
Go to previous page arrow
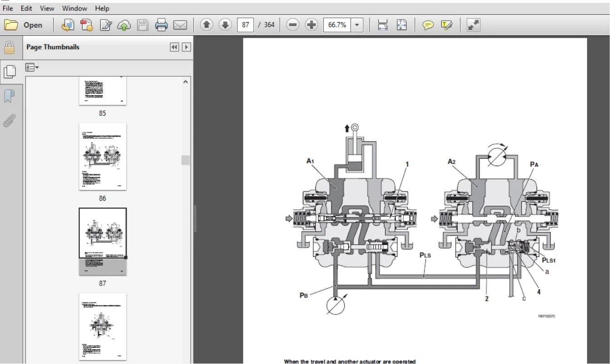[x=207, y=25]
